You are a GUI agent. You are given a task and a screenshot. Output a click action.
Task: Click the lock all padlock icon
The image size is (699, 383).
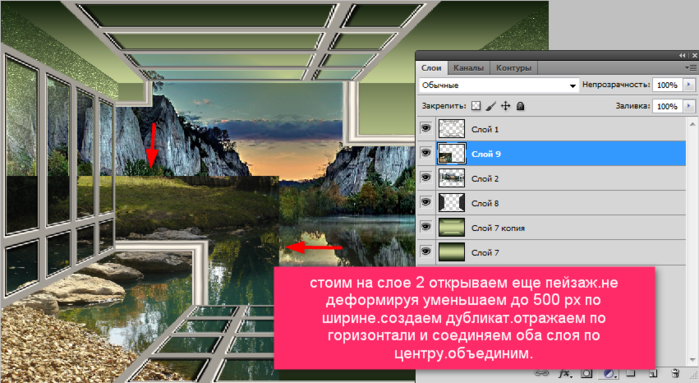(520, 106)
